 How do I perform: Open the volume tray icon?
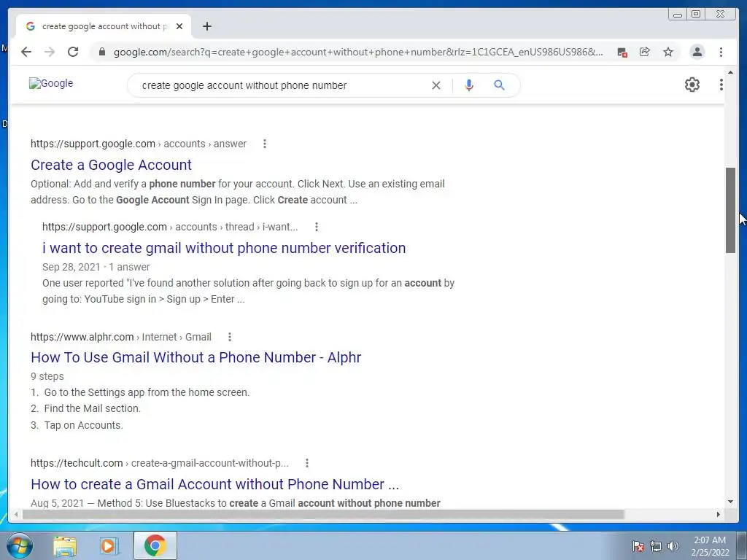coord(673,546)
